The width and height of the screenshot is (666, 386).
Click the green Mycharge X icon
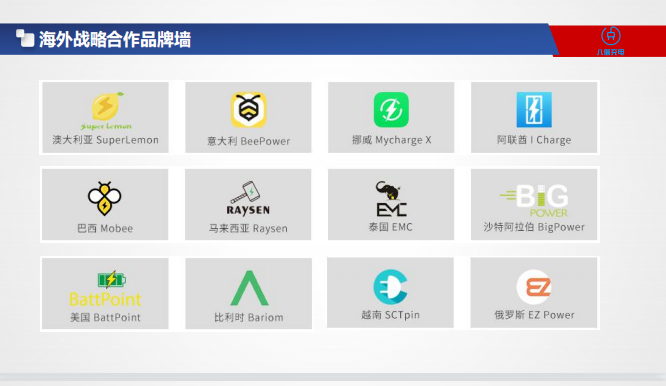coord(391,110)
